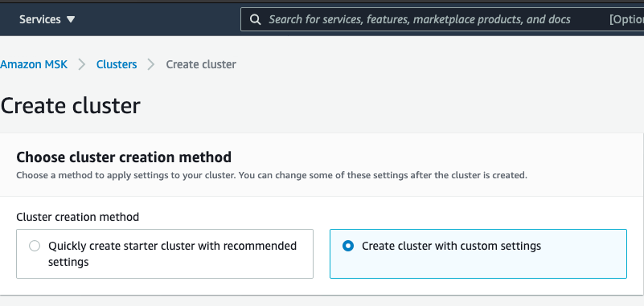Select Quickly create starter cluster radio
This screenshot has width=644, height=306.
pos(35,246)
